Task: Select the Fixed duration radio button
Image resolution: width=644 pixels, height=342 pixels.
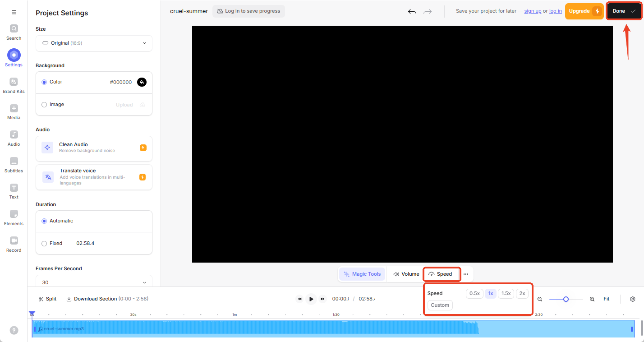Action: pyautogui.click(x=44, y=244)
